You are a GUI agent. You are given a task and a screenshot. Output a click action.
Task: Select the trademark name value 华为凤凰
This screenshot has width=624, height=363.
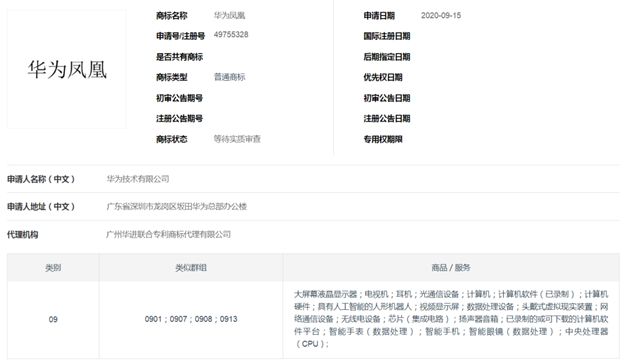229,16
